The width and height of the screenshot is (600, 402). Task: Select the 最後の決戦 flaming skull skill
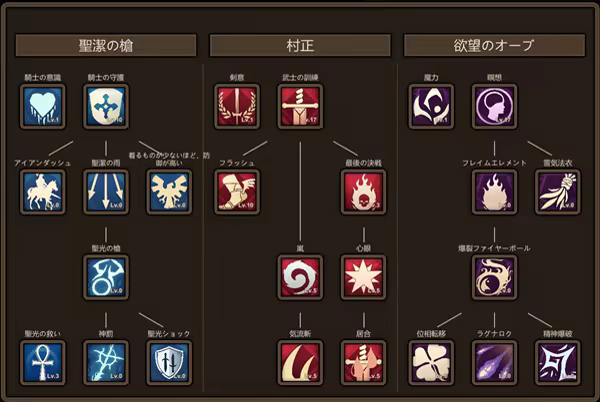click(x=364, y=192)
